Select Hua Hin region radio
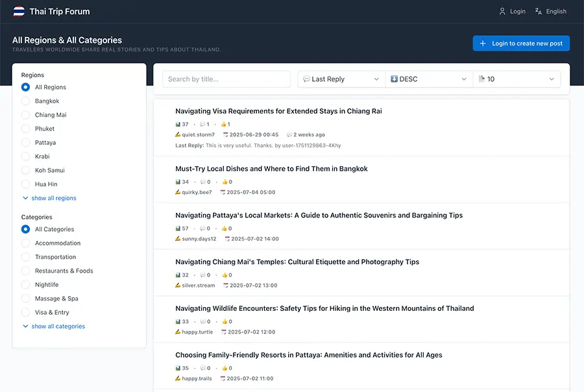The width and height of the screenshot is (584, 392). 25,184
